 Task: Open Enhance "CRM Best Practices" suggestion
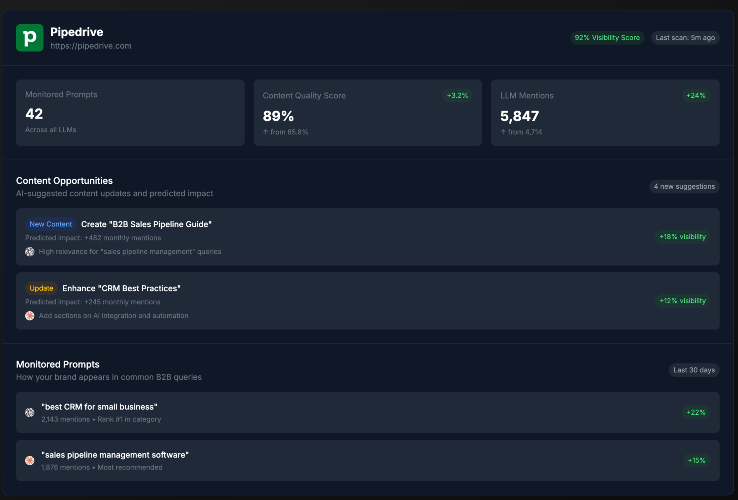point(368,301)
